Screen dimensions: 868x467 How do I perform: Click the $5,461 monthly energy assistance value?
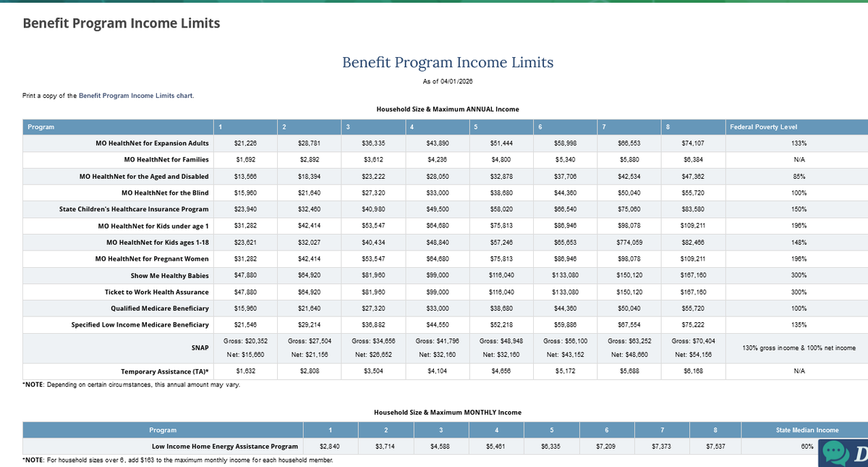(x=495, y=447)
